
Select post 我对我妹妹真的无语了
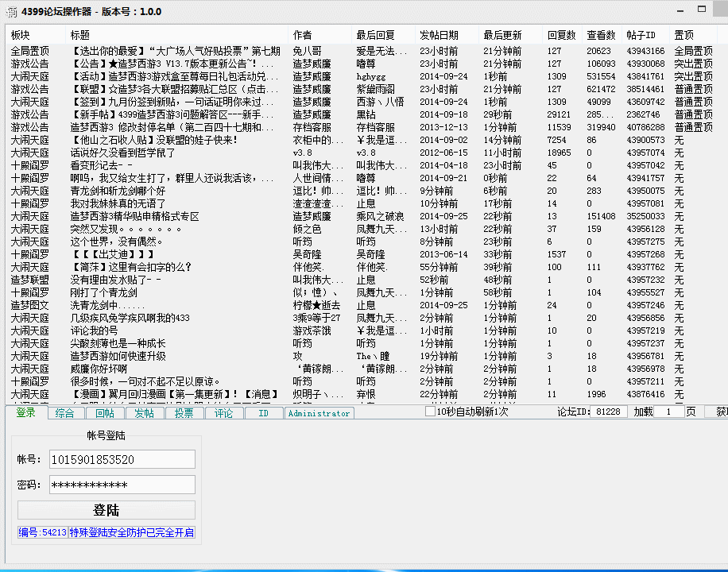tap(118, 204)
